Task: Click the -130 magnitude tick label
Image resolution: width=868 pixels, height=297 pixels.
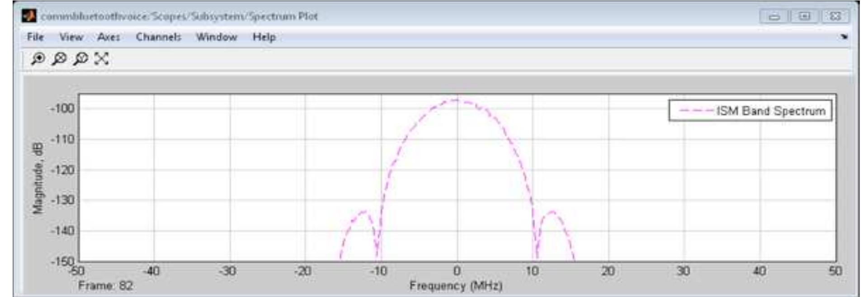Action: [x=62, y=200]
